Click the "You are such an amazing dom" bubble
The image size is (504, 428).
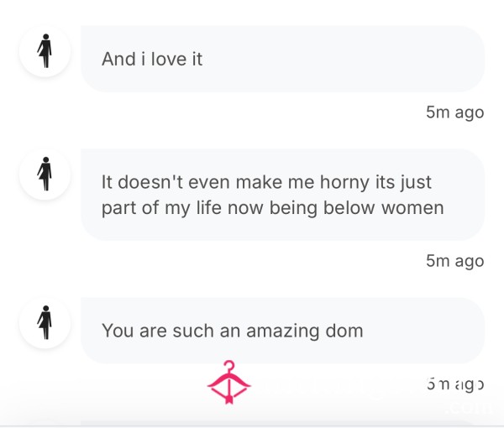click(x=282, y=331)
